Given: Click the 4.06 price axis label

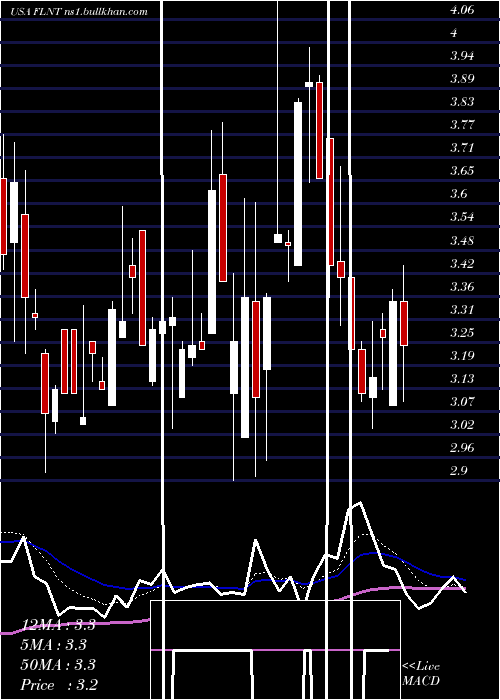Looking at the screenshot, I should pos(462,10).
